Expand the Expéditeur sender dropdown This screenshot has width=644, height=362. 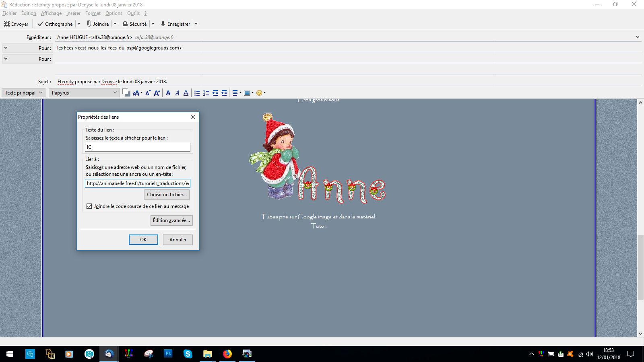tap(638, 37)
